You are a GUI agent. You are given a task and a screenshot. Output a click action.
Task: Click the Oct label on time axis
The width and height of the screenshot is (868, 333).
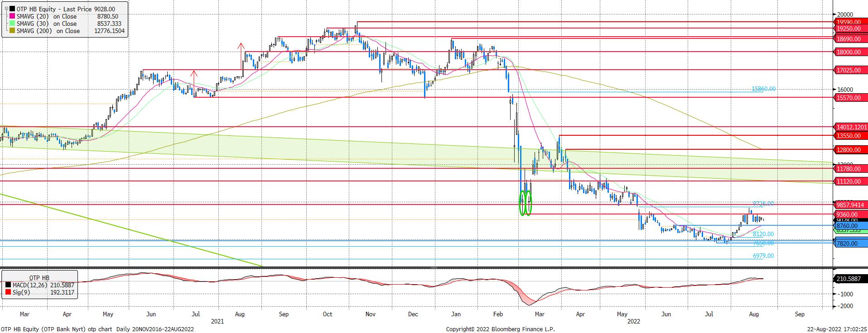pyautogui.click(x=327, y=314)
